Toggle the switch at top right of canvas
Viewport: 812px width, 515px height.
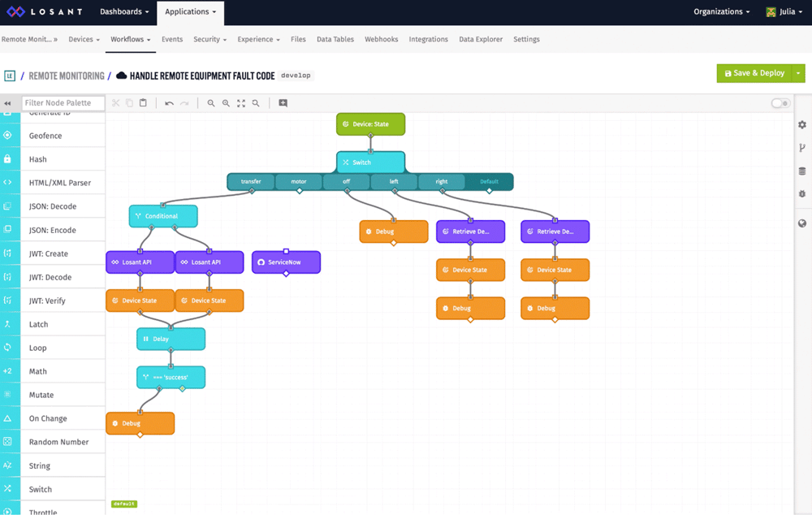tap(780, 103)
